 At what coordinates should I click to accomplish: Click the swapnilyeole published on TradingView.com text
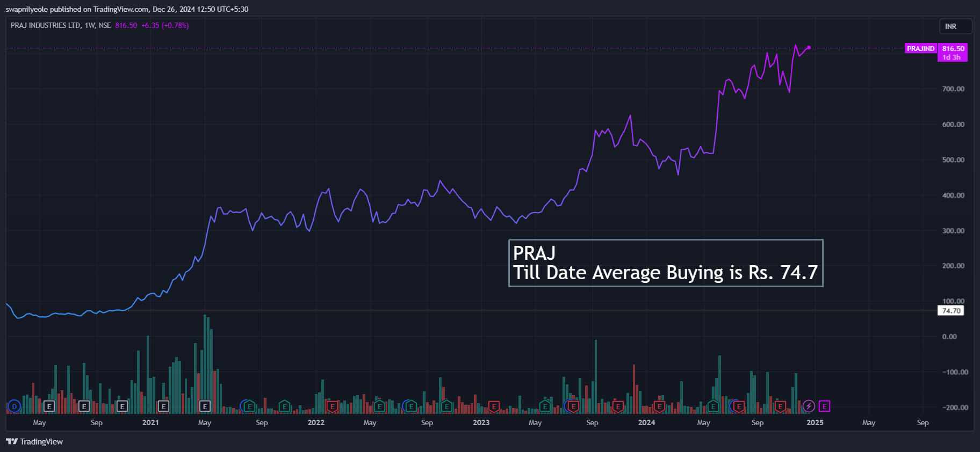127,9
